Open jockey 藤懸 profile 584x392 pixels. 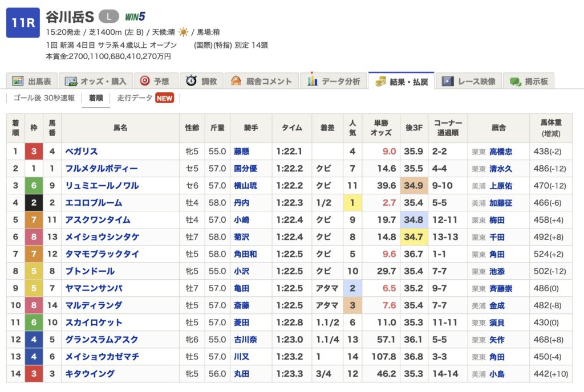click(x=241, y=152)
